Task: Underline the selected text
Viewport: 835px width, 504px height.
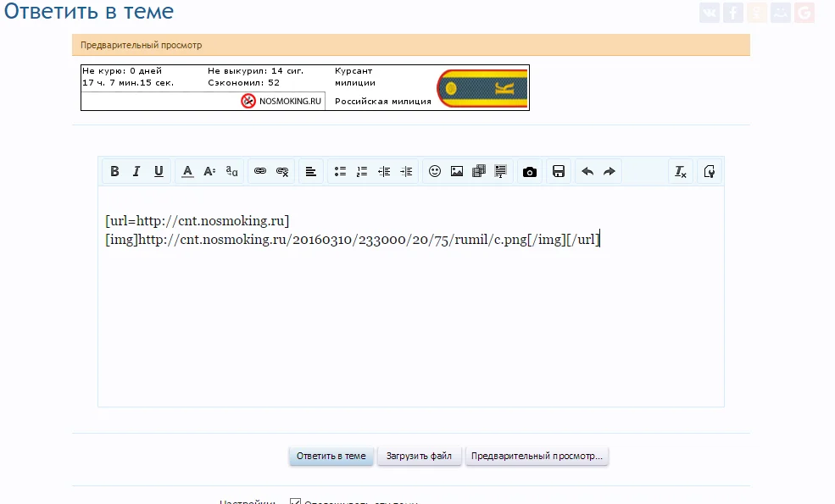Action: (159, 171)
